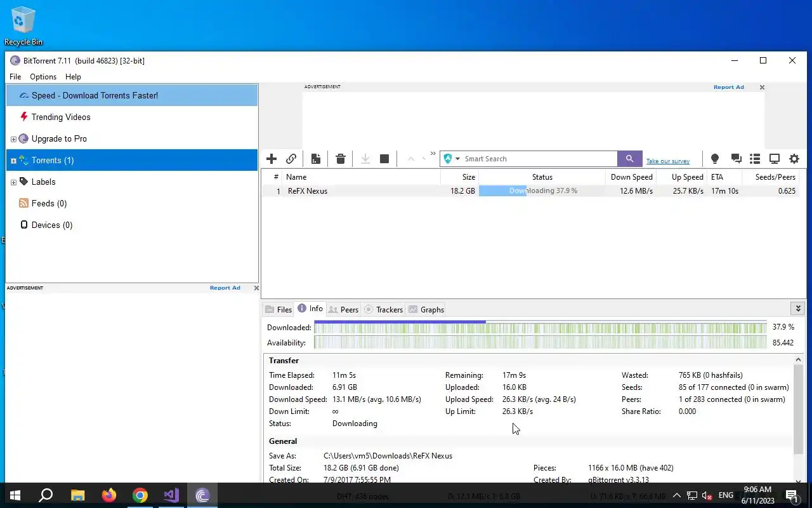Switch to the Info tab
The height and width of the screenshot is (508, 812).
(310, 309)
